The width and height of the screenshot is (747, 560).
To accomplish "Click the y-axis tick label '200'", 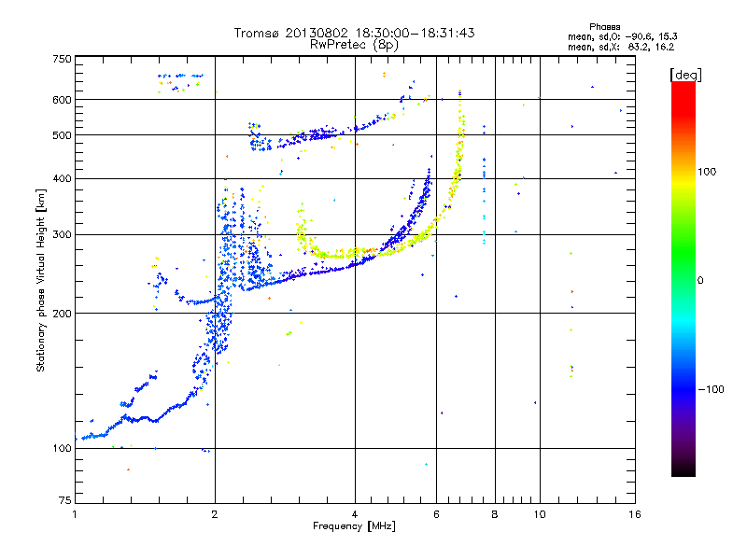I will (x=62, y=314).
